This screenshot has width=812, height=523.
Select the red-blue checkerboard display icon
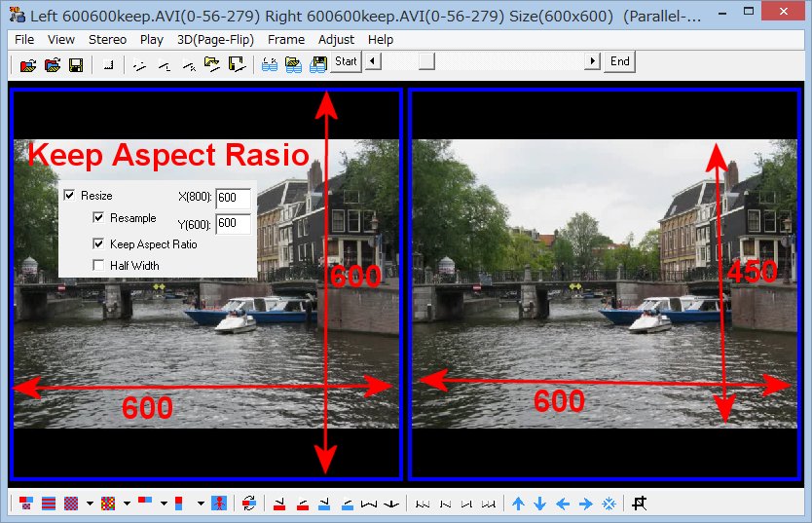point(71,503)
